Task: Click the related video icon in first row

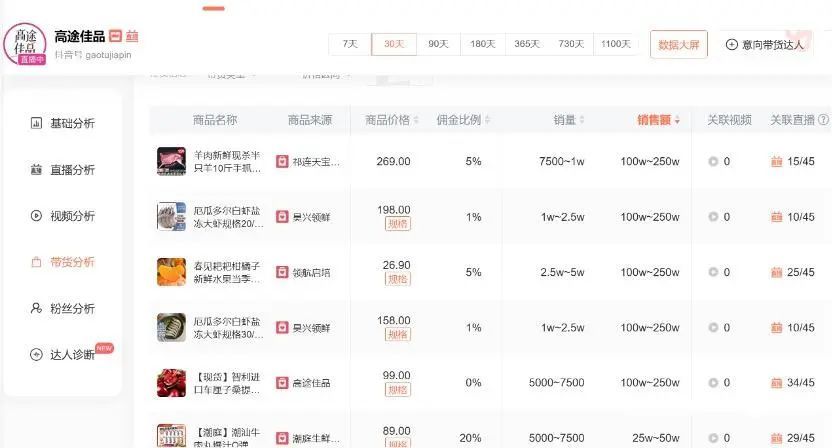Action: tap(713, 161)
